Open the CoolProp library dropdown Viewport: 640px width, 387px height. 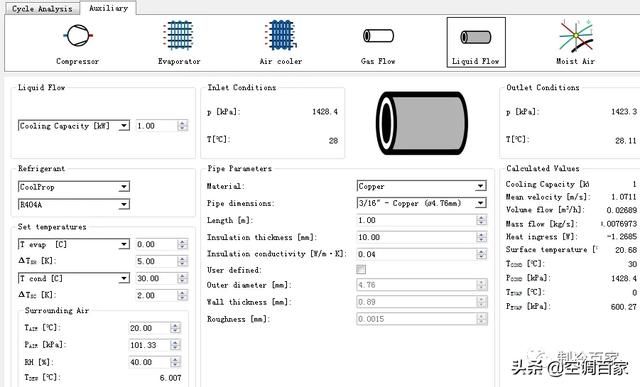point(74,187)
